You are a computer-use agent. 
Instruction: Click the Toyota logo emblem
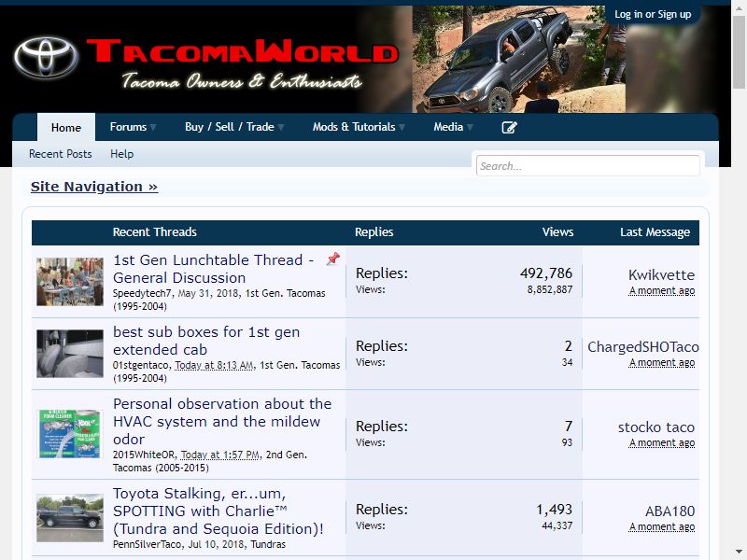point(46,57)
